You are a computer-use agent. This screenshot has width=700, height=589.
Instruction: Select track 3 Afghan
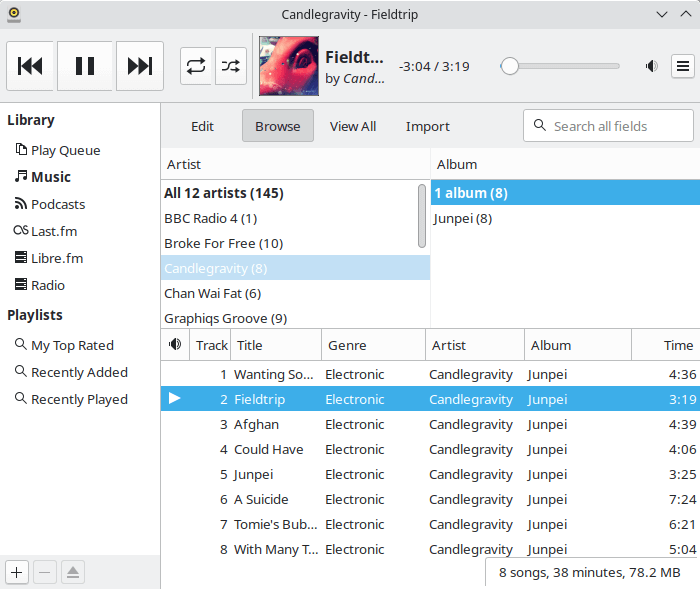point(430,424)
